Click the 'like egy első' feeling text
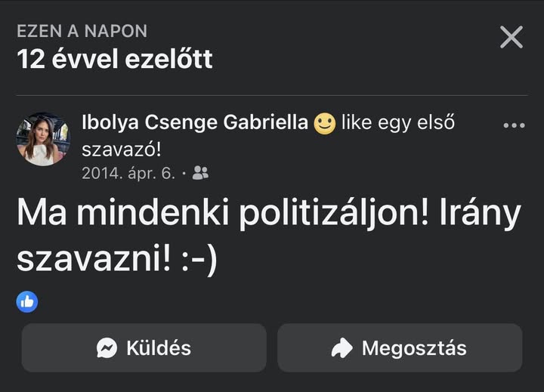 (x=397, y=122)
